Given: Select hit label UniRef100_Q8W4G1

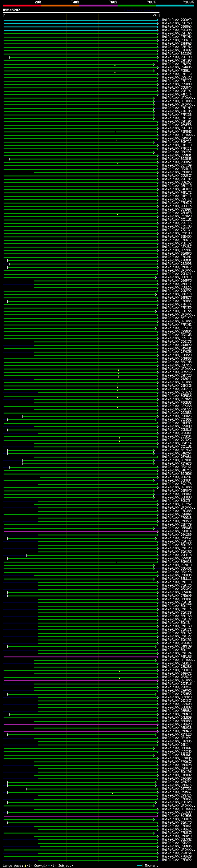Looking at the screenshot, I should pyautogui.click(x=176, y=568).
